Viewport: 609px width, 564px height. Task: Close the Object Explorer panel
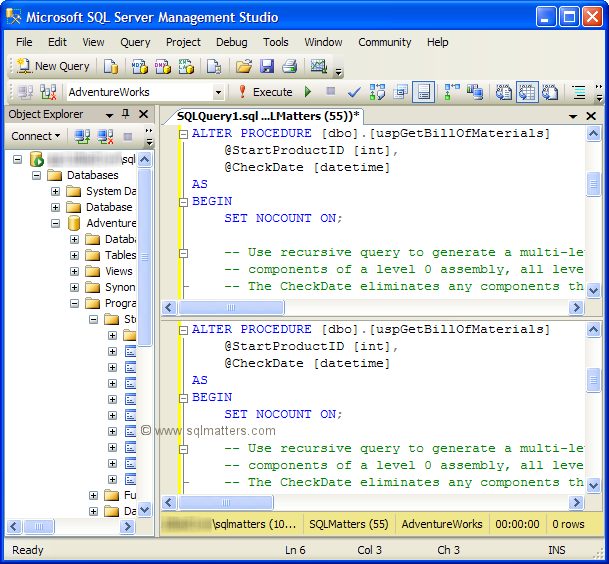[x=144, y=114]
